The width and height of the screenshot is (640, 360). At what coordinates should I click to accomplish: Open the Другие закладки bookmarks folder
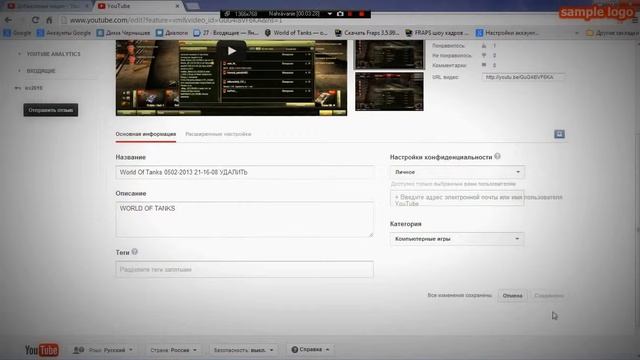point(613,33)
